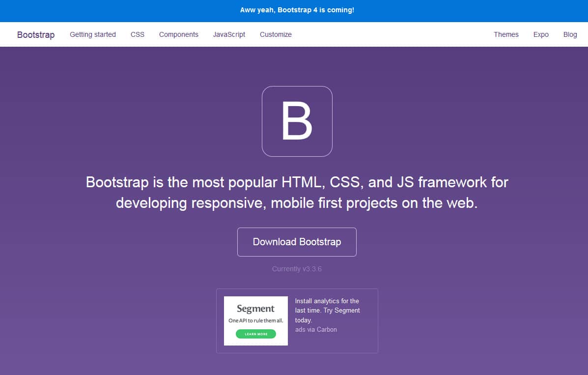Click the Segment logo in the ad
588x375 pixels.
pyautogui.click(x=255, y=309)
